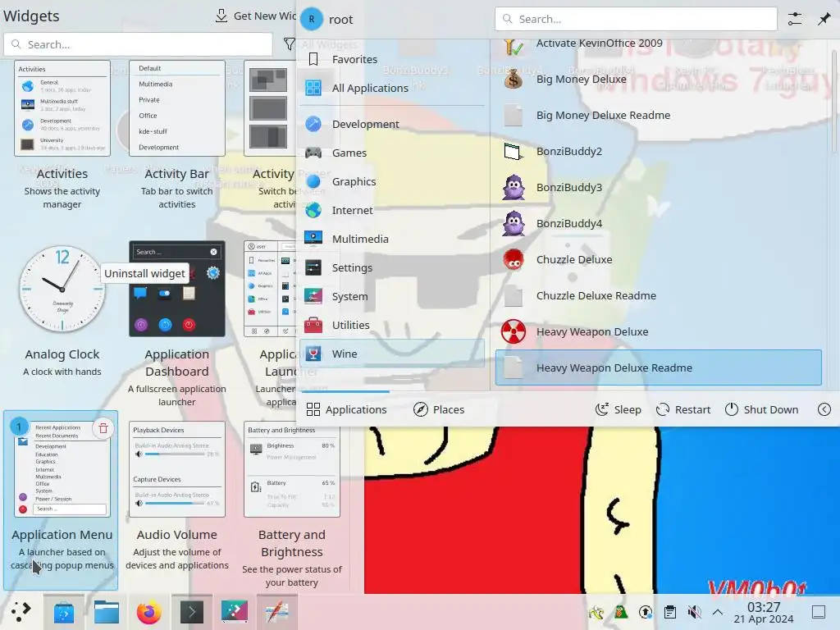This screenshot has height=630, width=840.
Task: Open Favorites in launcher sidebar
Action: pos(391,59)
